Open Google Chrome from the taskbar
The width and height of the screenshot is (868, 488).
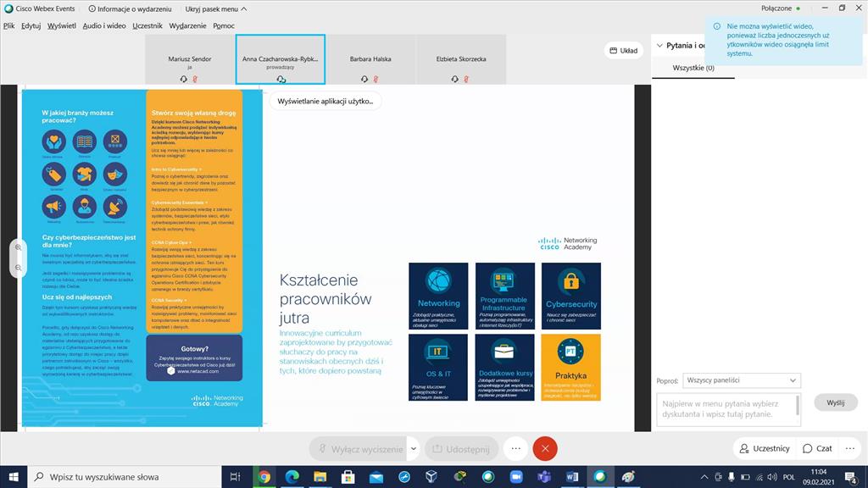[x=264, y=477]
